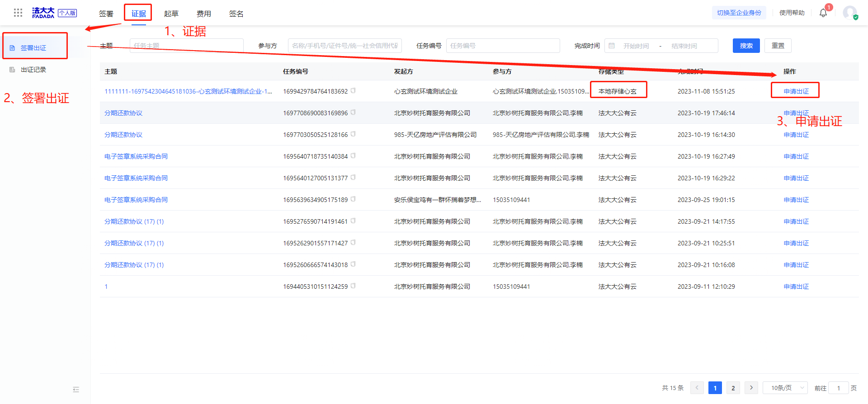Screen dimensions: 868x404
Task: Click the 重置 button
Action: coord(778,46)
